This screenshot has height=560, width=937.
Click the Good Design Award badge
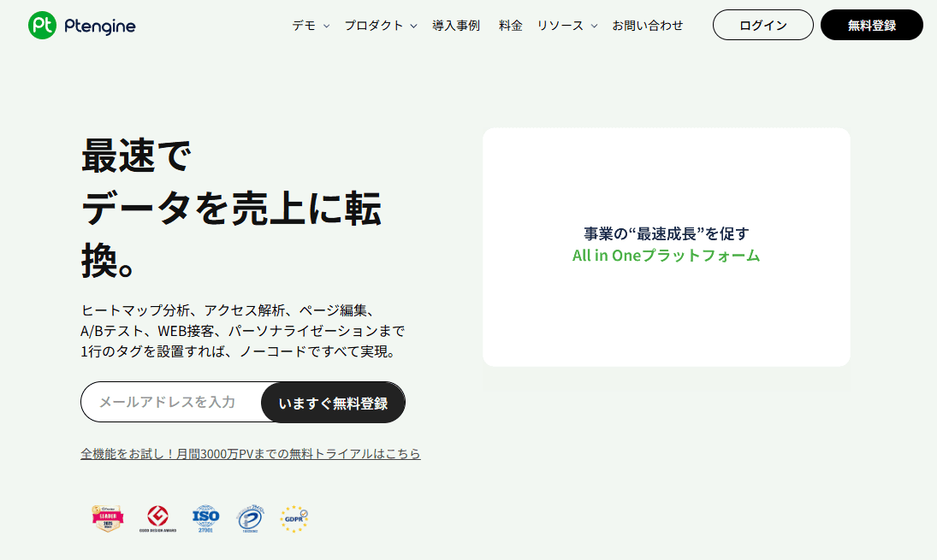[157, 518]
